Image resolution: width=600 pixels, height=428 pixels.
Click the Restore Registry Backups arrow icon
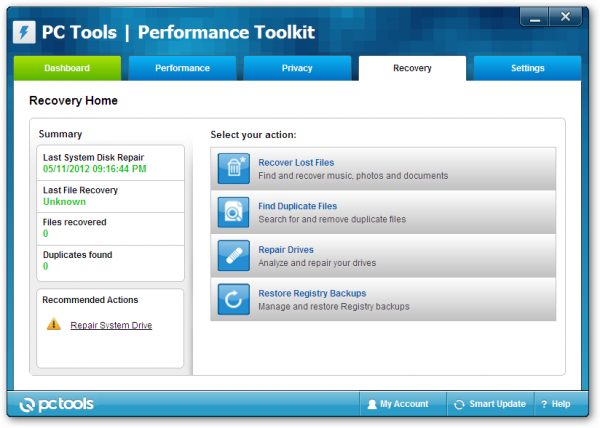[233, 299]
